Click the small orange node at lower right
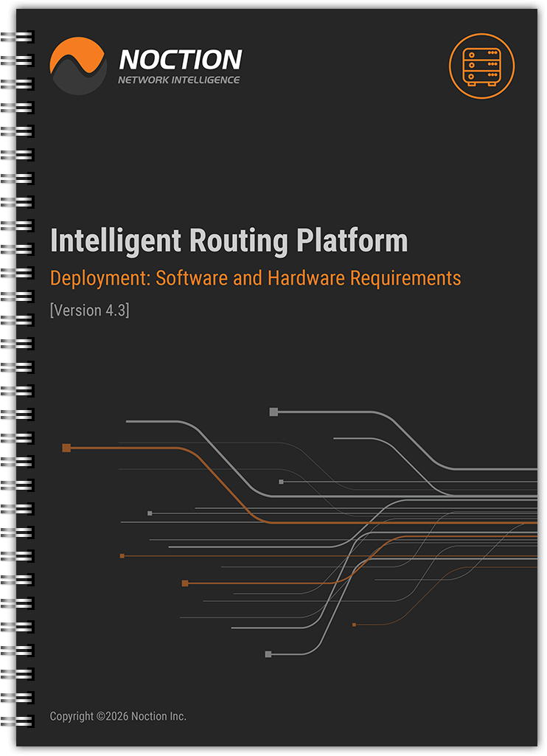 pos(354,625)
